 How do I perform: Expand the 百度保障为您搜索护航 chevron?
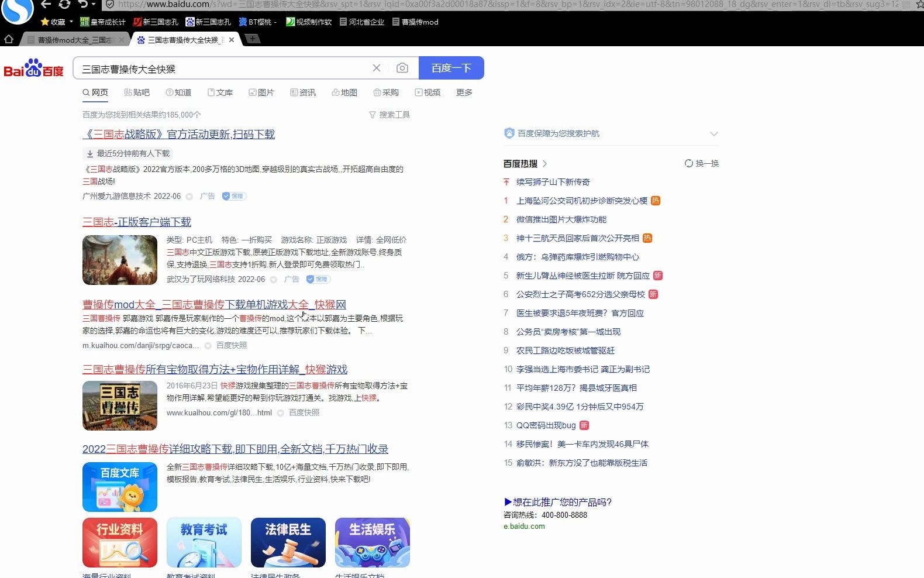(713, 133)
